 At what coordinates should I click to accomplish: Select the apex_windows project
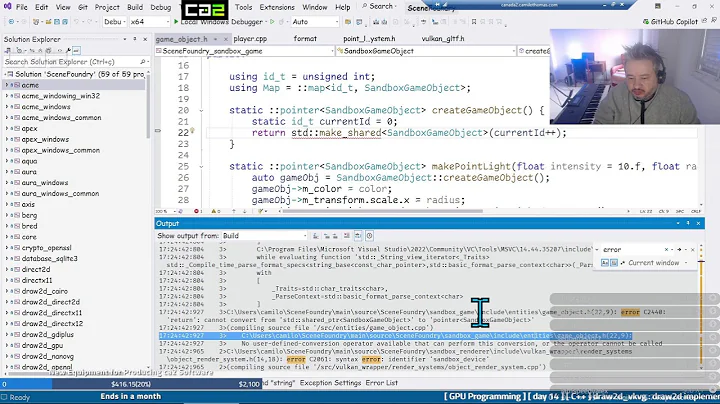45,139
